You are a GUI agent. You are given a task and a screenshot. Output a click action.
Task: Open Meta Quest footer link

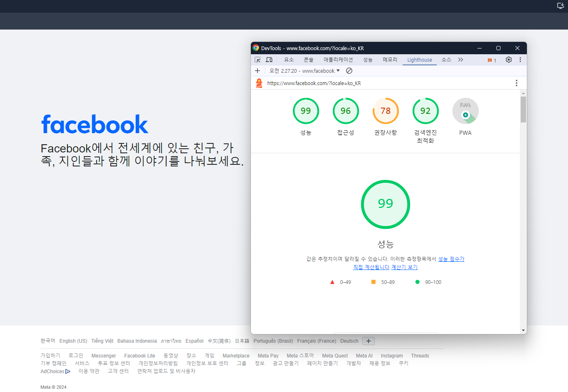[x=335, y=356]
